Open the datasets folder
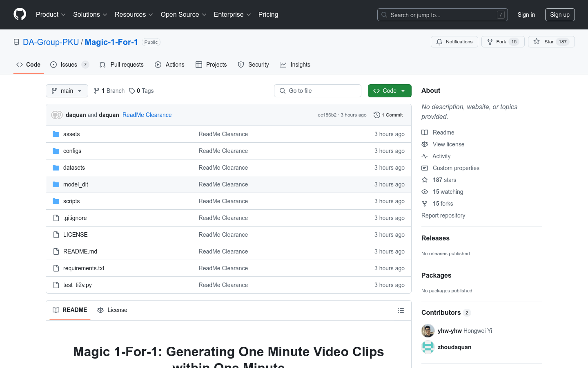588x368 pixels. pyautogui.click(x=74, y=168)
